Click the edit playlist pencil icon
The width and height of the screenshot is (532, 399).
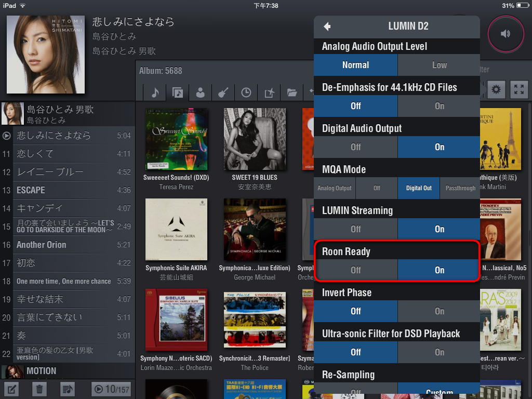click(12, 389)
